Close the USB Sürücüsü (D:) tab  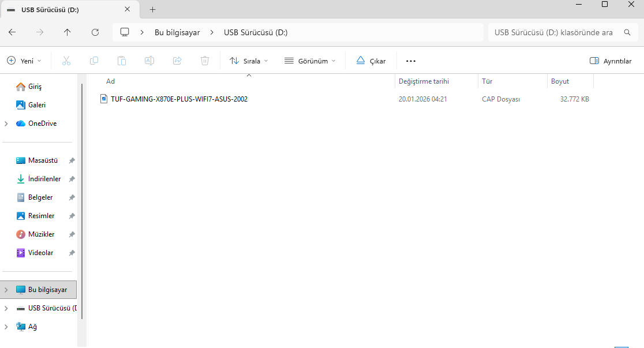pyautogui.click(x=128, y=9)
